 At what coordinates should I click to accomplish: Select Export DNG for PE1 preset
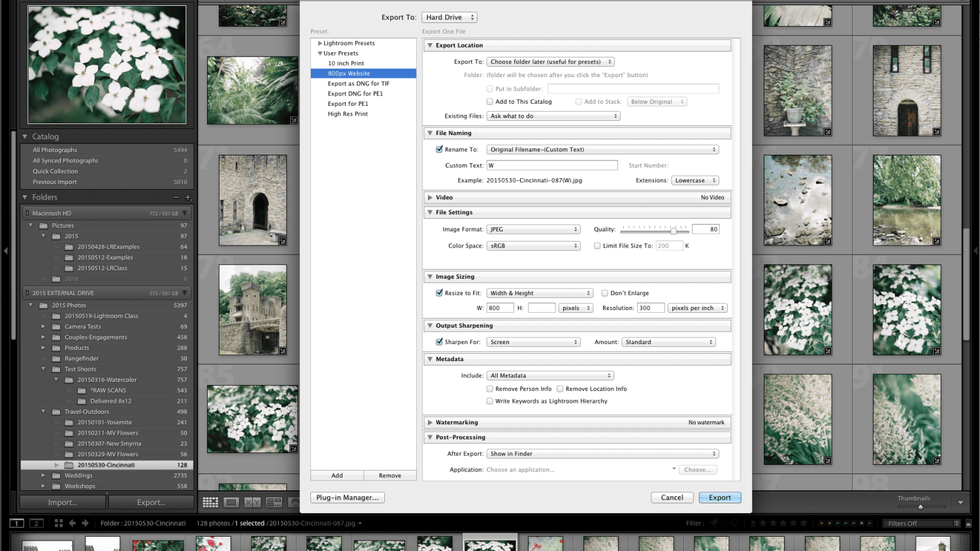pyautogui.click(x=355, y=93)
